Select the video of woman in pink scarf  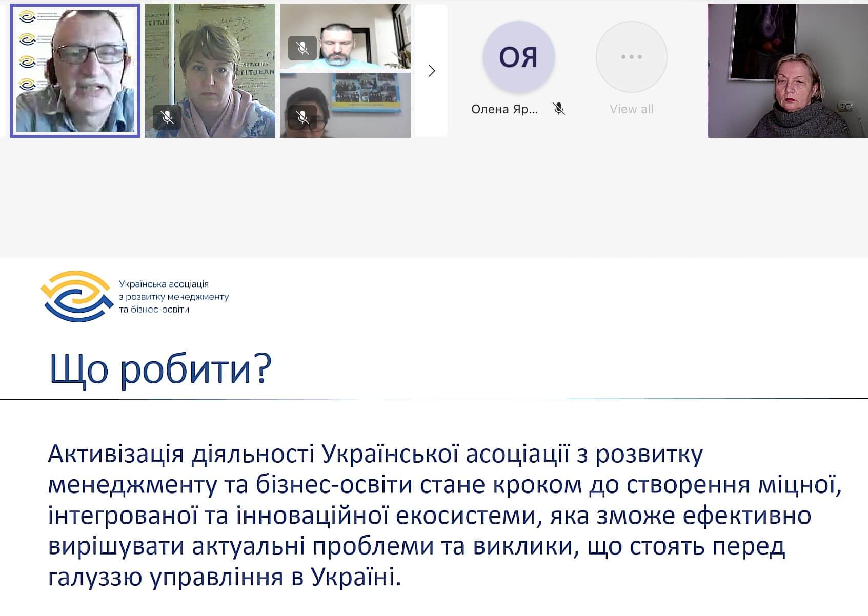[x=210, y=71]
